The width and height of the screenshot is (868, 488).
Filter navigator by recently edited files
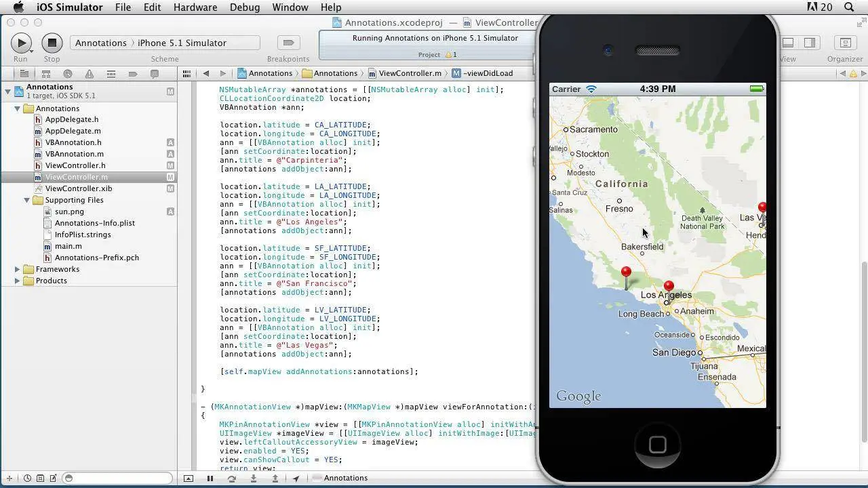coord(27,479)
